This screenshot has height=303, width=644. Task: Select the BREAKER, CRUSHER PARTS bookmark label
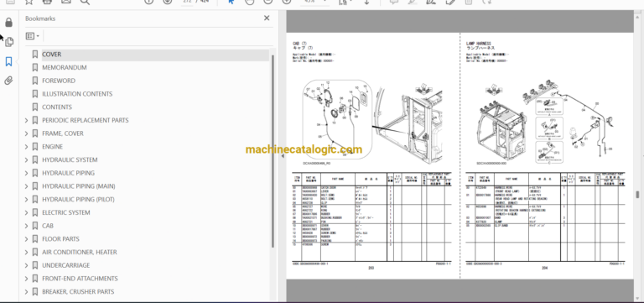(x=78, y=292)
